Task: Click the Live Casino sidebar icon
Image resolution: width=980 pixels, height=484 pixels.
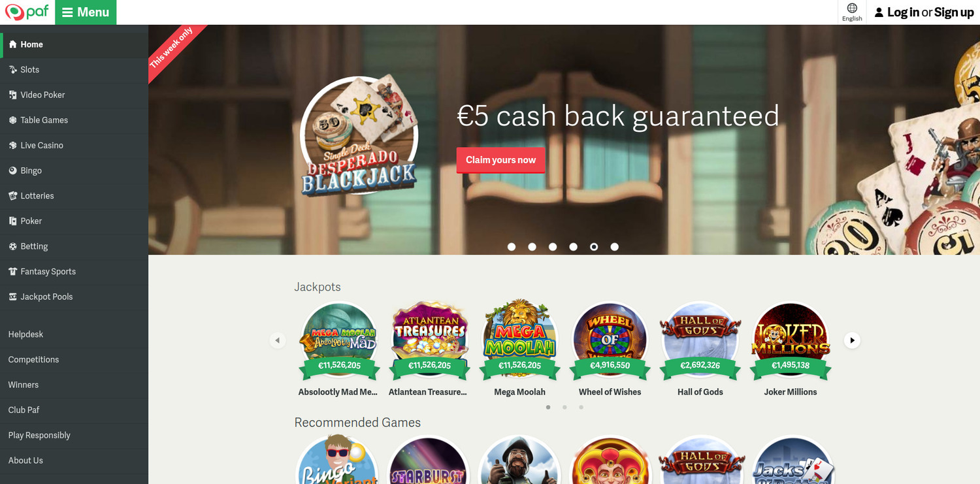Action: tap(12, 145)
